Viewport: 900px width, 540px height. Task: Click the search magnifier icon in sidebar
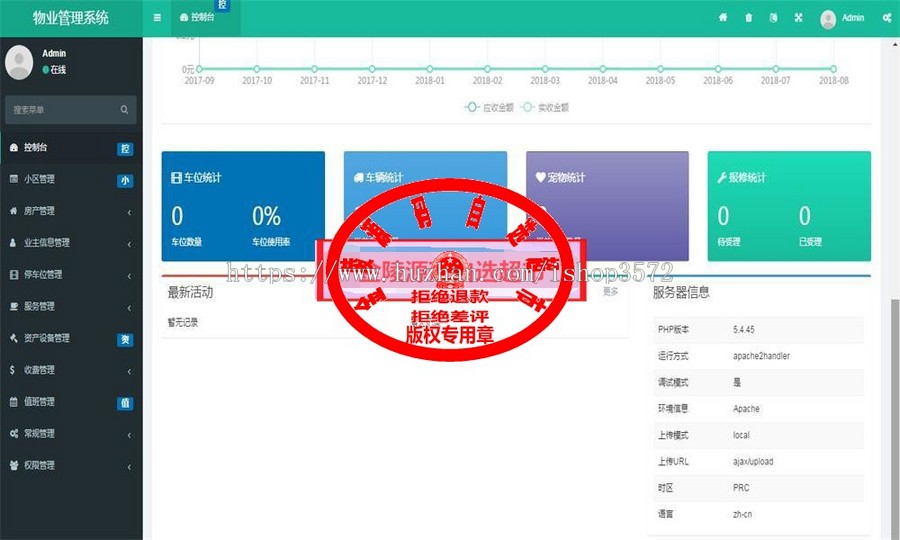(125, 110)
